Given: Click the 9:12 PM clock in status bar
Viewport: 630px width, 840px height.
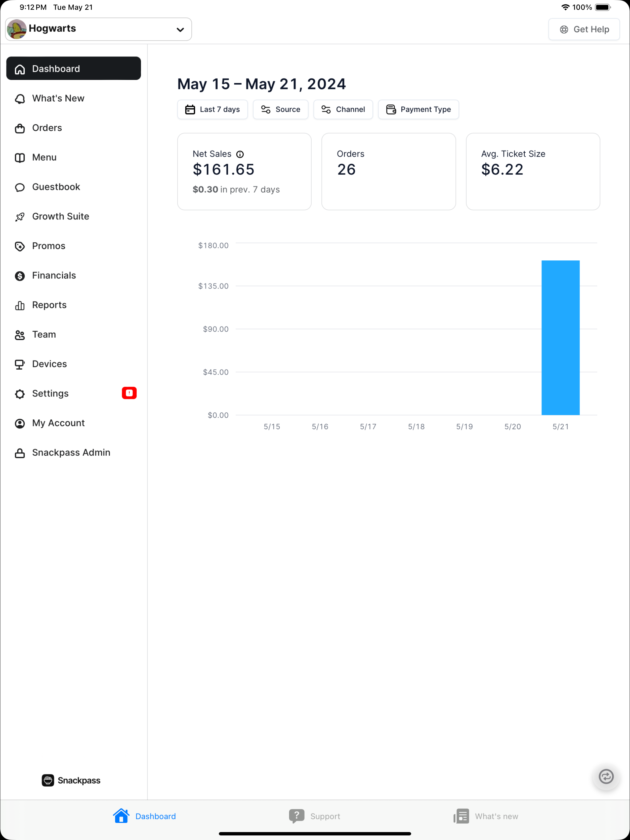Looking at the screenshot, I should [x=33, y=7].
